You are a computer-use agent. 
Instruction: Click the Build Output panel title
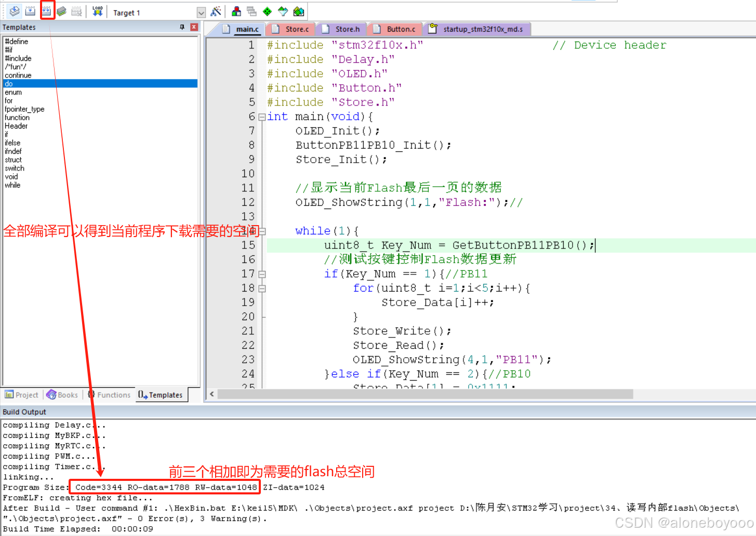24,412
